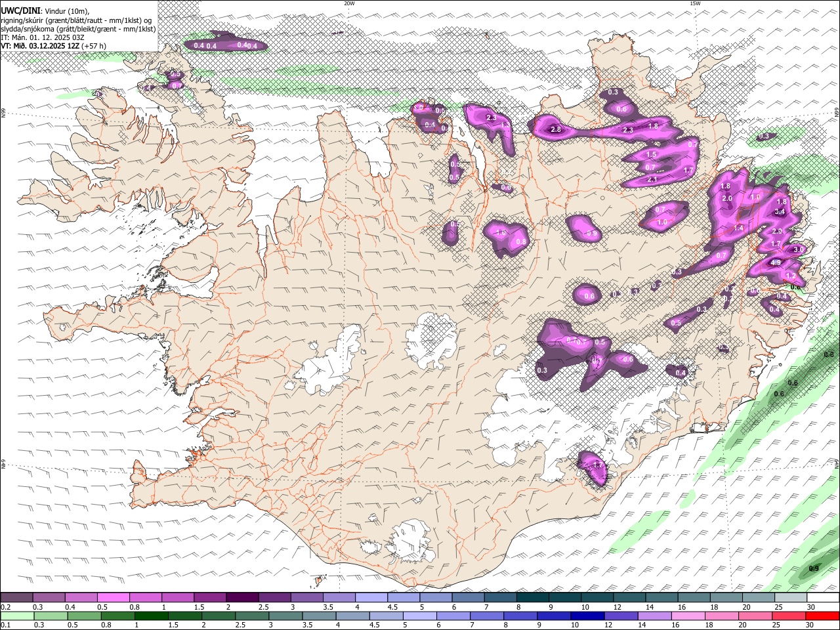Select white top-row swatch after 30
Screen dimensions: 840x630
(x=823, y=598)
